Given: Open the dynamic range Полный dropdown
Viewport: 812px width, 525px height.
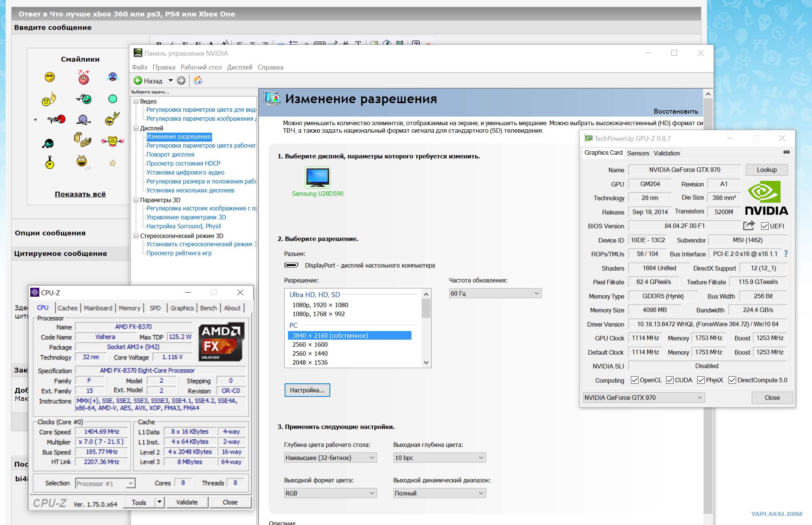Looking at the screenshot, I should click(439, 493).
